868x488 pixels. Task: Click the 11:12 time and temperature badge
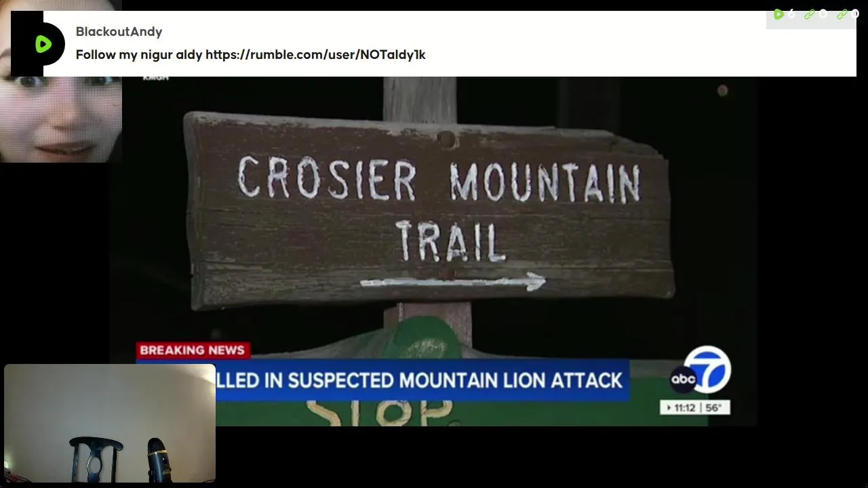point(695,407)
